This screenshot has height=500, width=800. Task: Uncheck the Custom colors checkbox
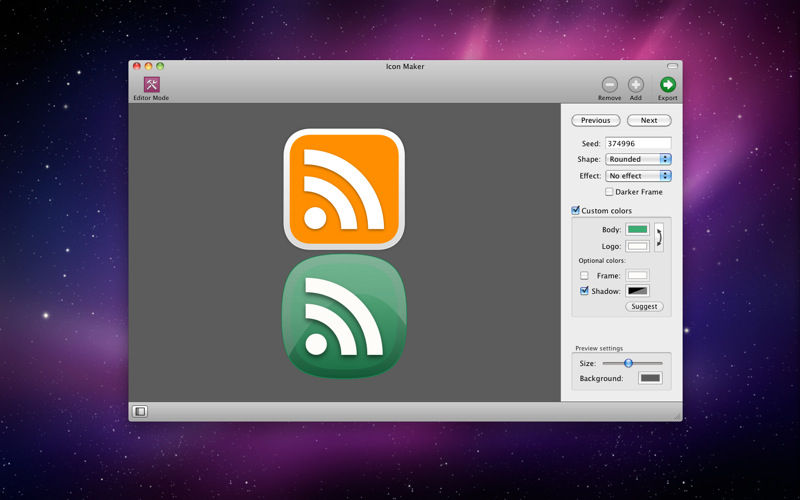576,210
